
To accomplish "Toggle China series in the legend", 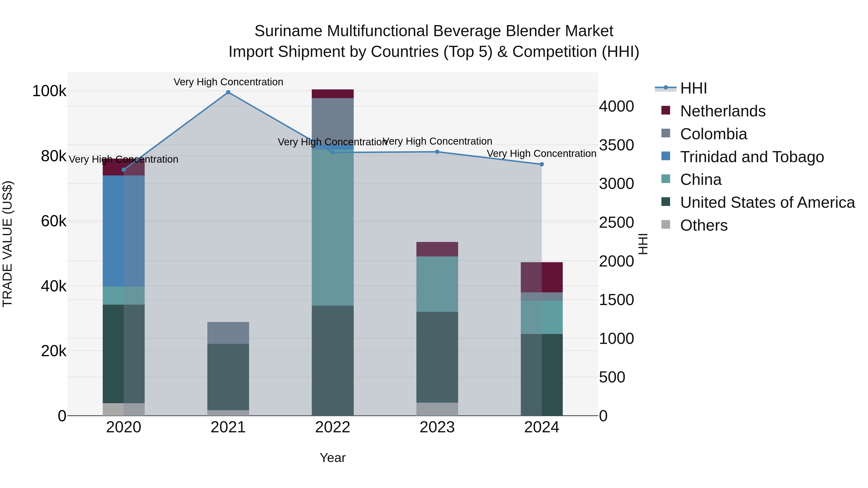I will pyautogui.click(x=691, y=180).
